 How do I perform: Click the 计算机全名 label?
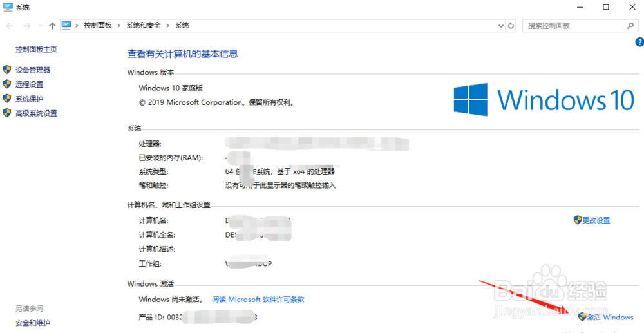click(x=157, y=235)
